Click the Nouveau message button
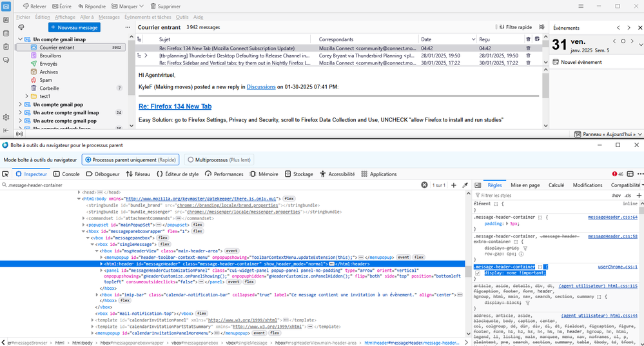The image size is (644, 346). (74, 27)
